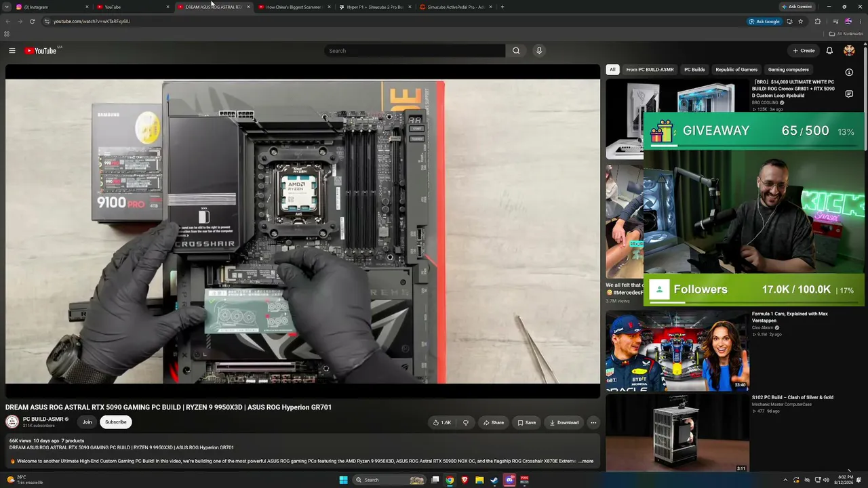The image size is (868, 488).
Task: Open Chrome extensions puzzle icon
Action: (x=817, y=21)
